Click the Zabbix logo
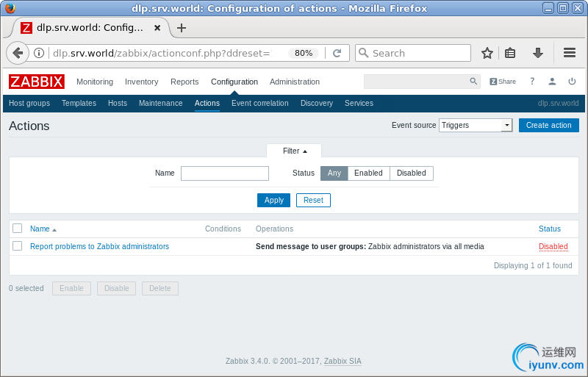 pyautogui.click(x=36, y=82)
